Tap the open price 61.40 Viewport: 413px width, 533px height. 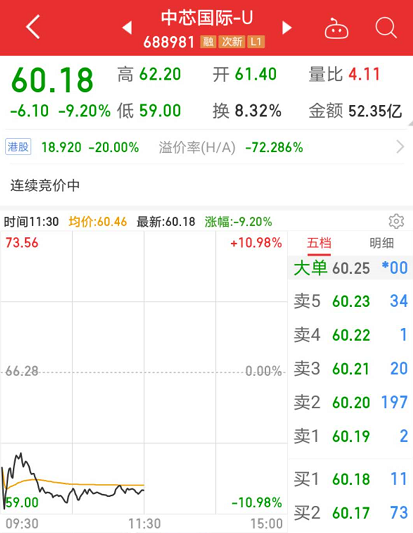pos(256,74)
